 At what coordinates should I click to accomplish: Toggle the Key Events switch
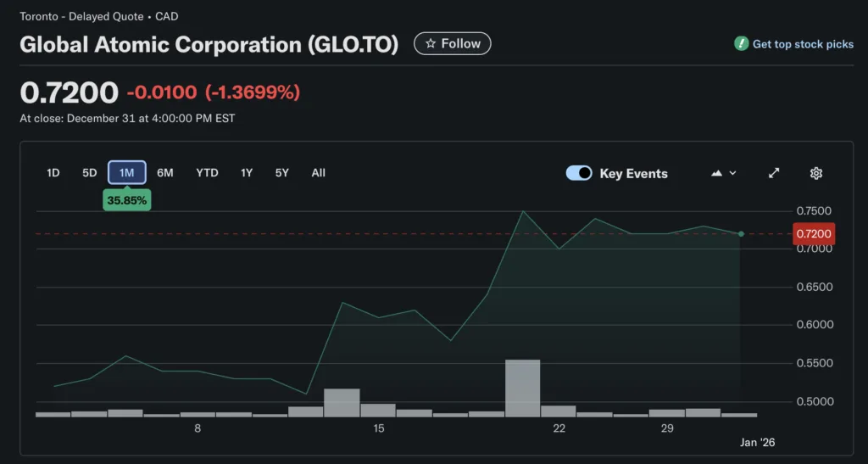[x=579, y=173]
